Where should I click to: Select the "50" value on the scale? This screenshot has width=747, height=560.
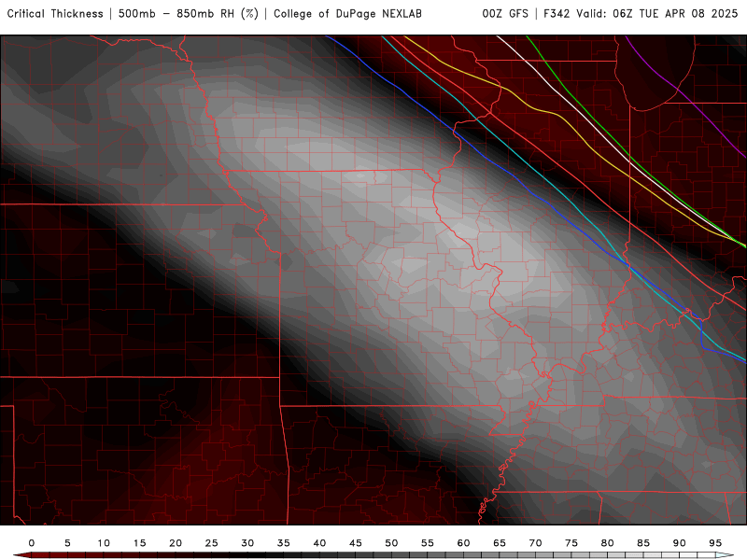(391, 543)
